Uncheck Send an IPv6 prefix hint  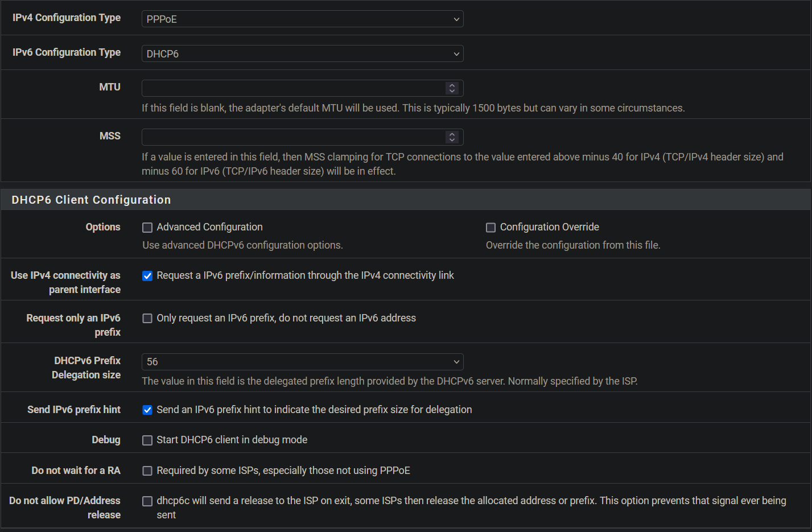tap(147, 410)
